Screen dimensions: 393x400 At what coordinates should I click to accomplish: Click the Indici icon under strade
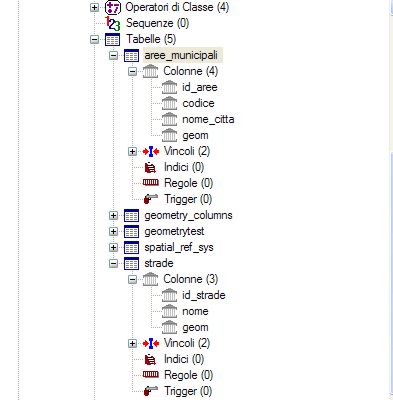150,359
